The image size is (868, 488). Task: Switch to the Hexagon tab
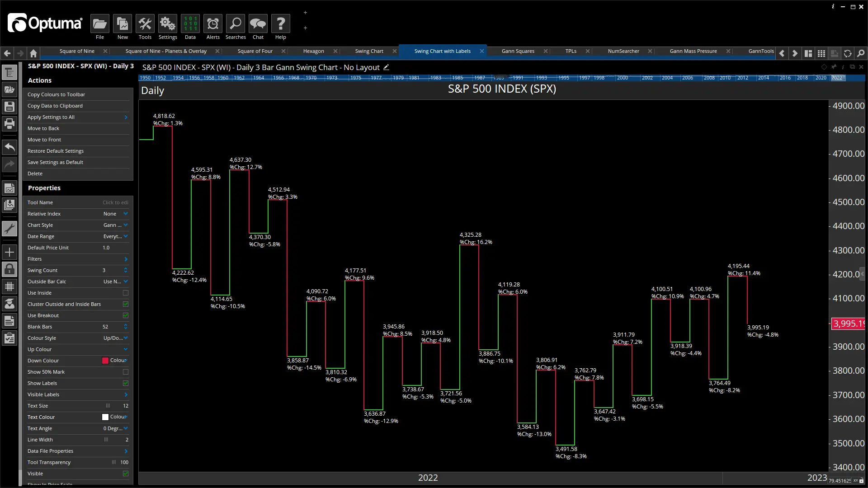click(x=313, y=51)
